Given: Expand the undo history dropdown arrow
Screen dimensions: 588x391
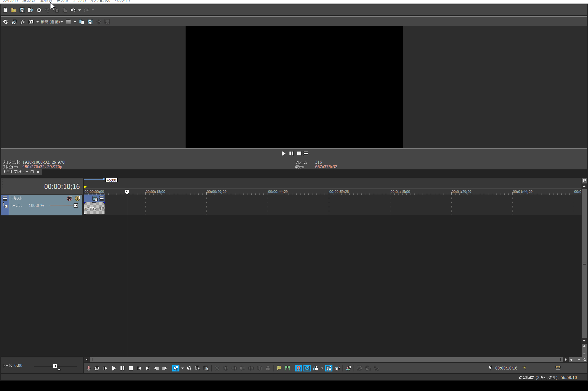Looking at the screenshot, I should tap(79, 10).
